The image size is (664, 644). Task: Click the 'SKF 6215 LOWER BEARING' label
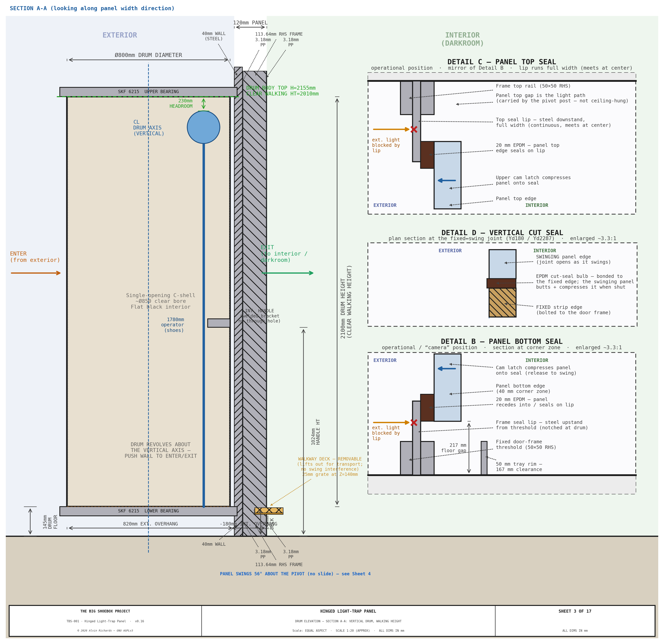pos(148,511)
